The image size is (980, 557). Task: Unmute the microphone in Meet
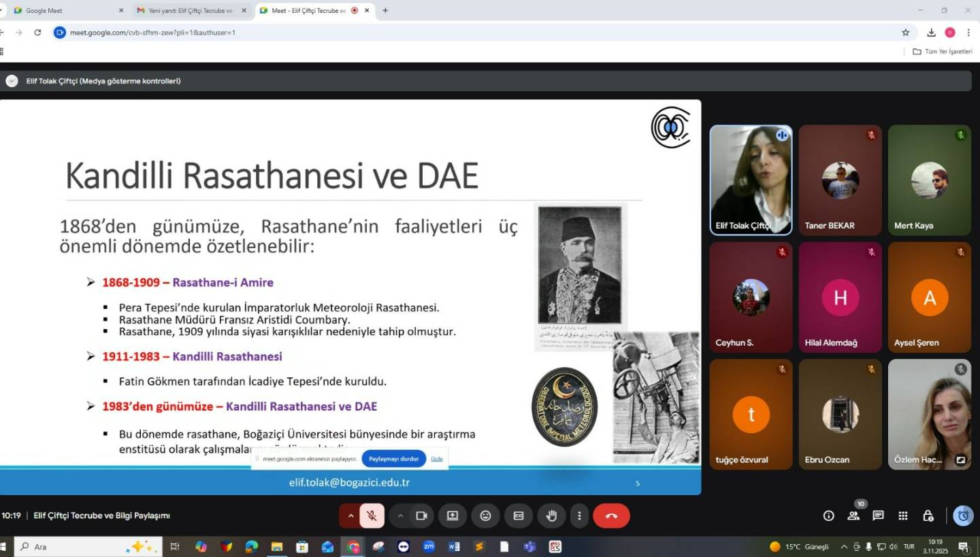pos(372,516)
